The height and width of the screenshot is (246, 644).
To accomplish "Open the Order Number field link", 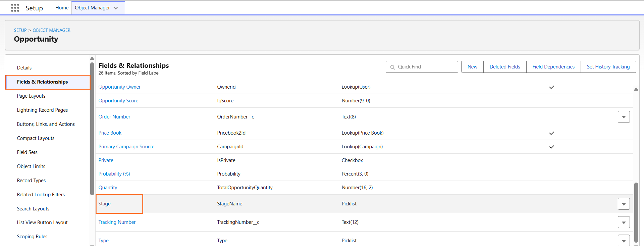I will [x=114, y=117].
